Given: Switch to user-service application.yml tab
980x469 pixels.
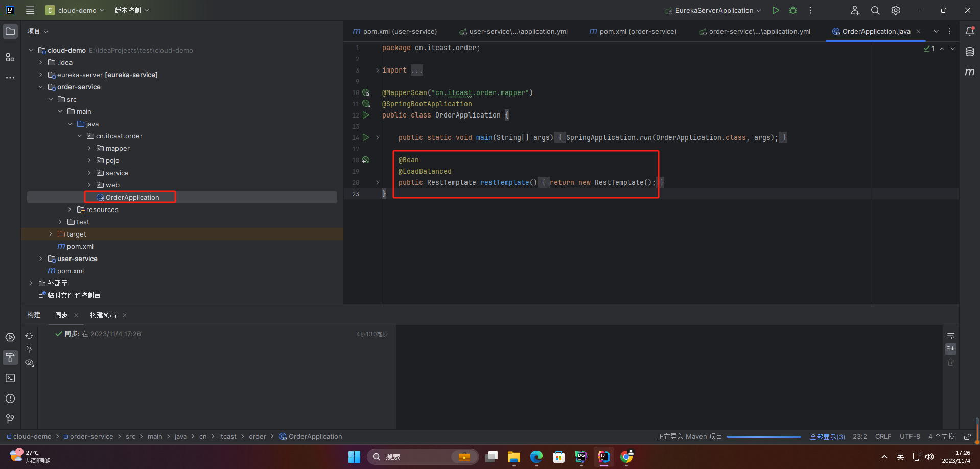Looking at the screenshot, I should point(513,31).
